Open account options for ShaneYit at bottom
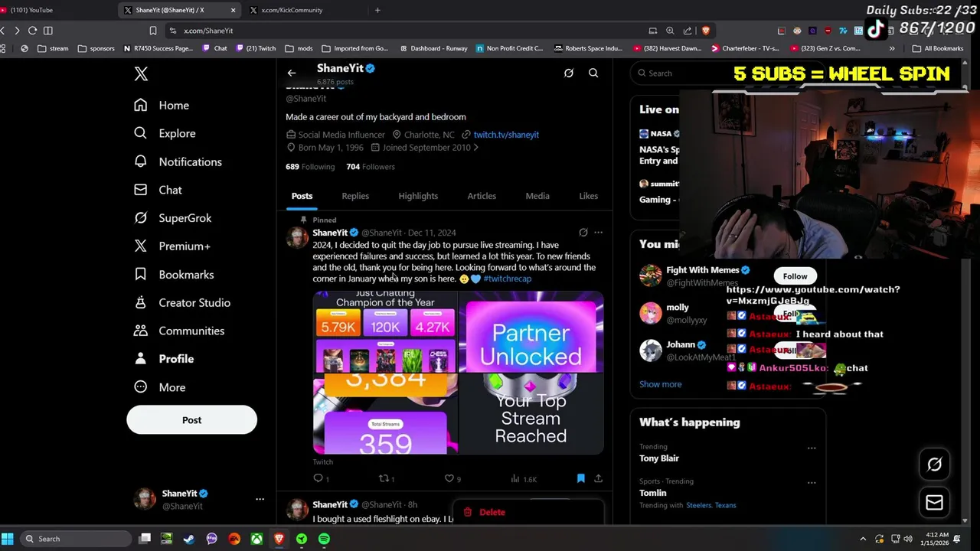The image size is (980, 551). pyautogui.click(x=260, y=499)
